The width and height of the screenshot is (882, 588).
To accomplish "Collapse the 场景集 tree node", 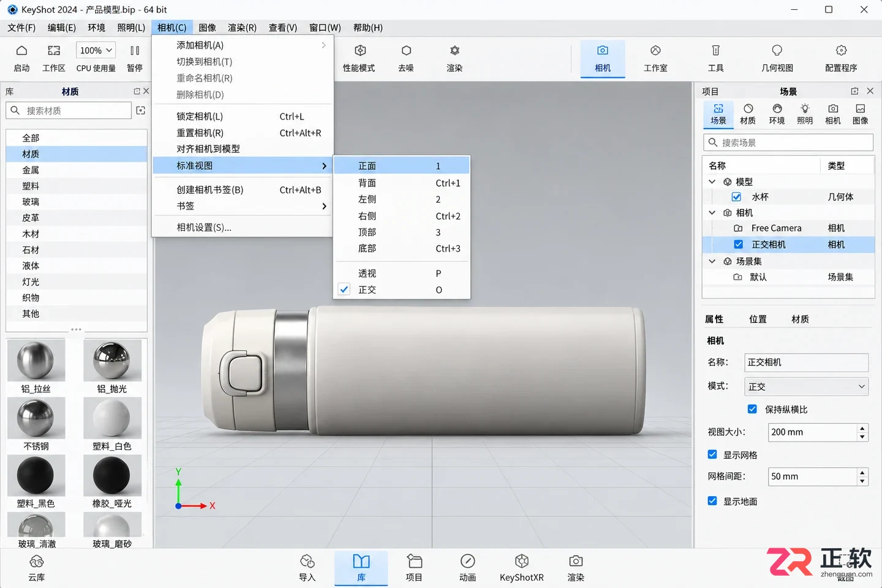I will (712, 261).
